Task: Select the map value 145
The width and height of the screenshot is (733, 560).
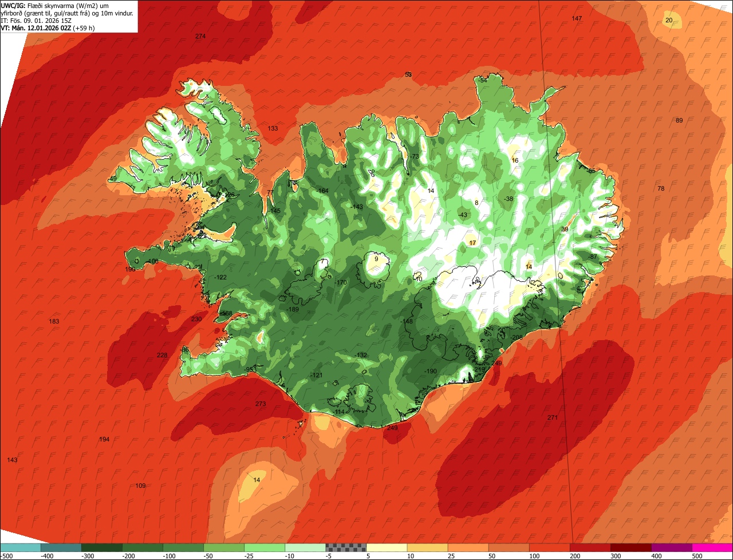Action: pyautogui.click(x=275, y=211)
